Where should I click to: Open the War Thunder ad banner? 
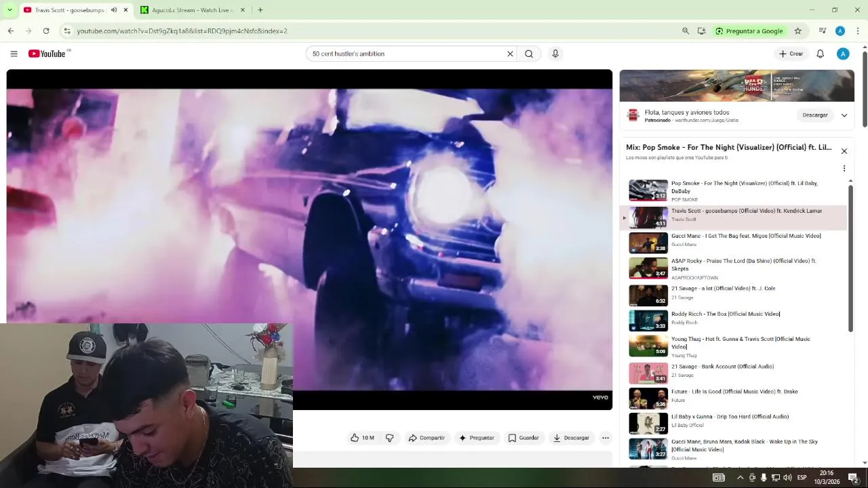[736, 85]
